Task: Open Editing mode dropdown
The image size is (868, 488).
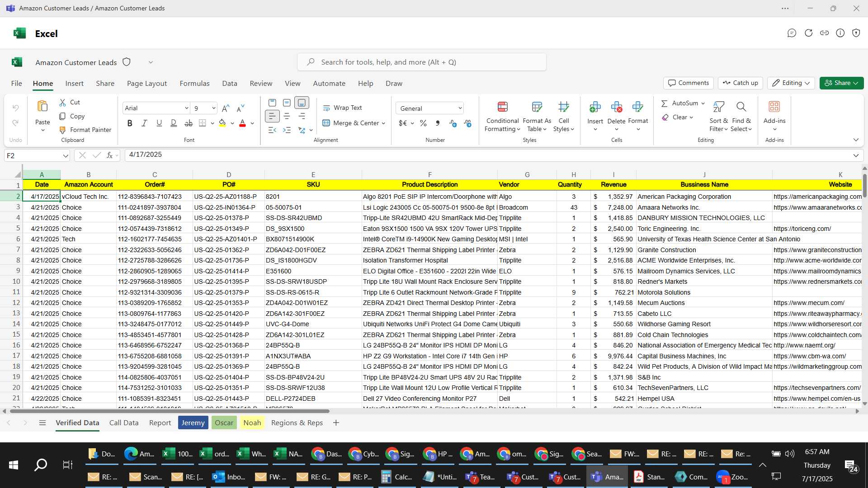Action: tap(791, 83)
